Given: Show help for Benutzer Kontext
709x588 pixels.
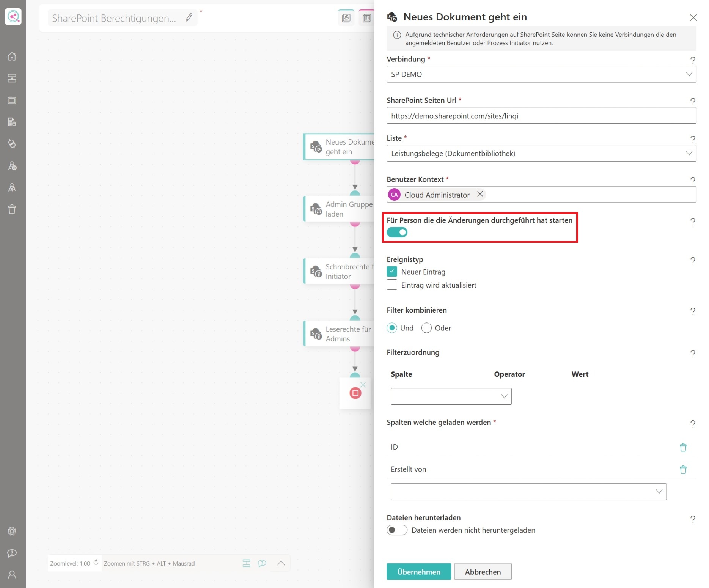Looking at the screenshot, I should (693, 180).
